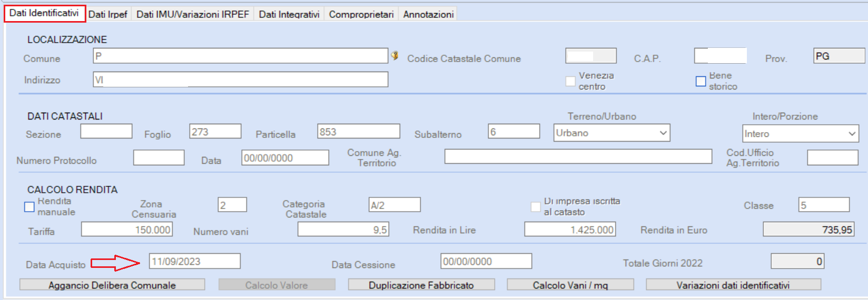Toggle the Venezia centro checkbox
The image size is (868, 300).
coord(570,81)
